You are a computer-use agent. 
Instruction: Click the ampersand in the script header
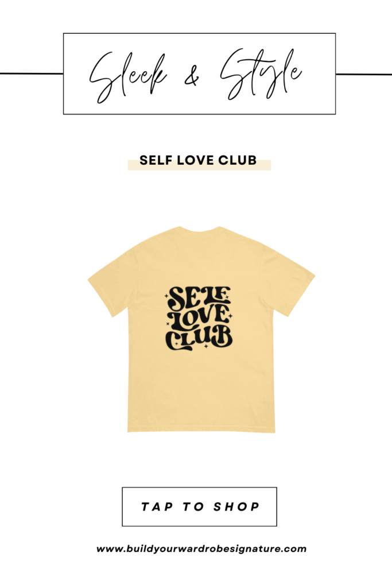click(x=192, y=78)
